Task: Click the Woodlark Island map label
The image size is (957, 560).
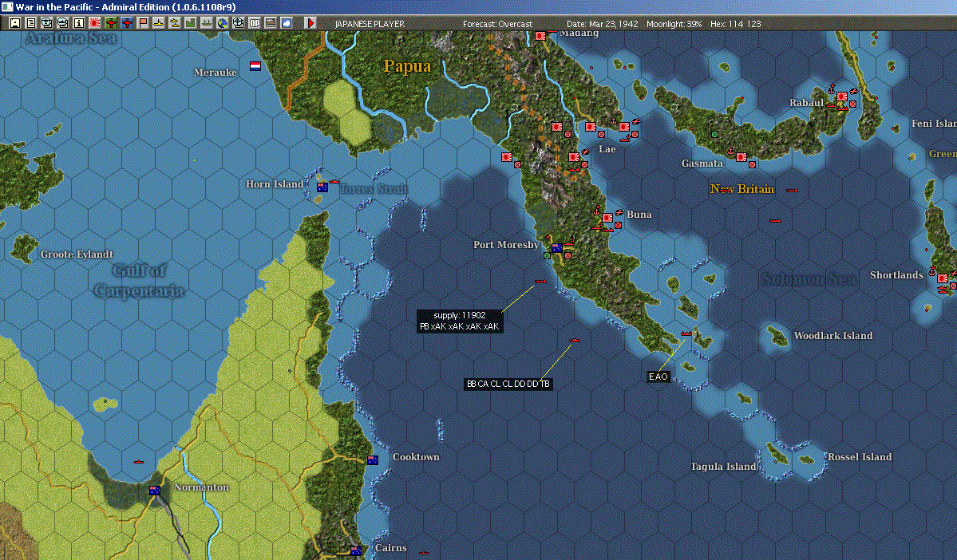Action: point(833,336)
